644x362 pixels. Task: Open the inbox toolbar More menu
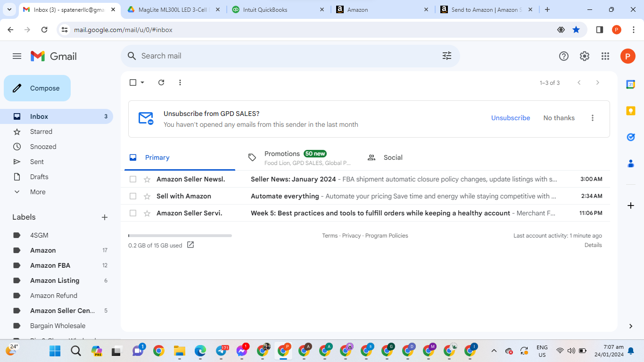tap(180, 82)
